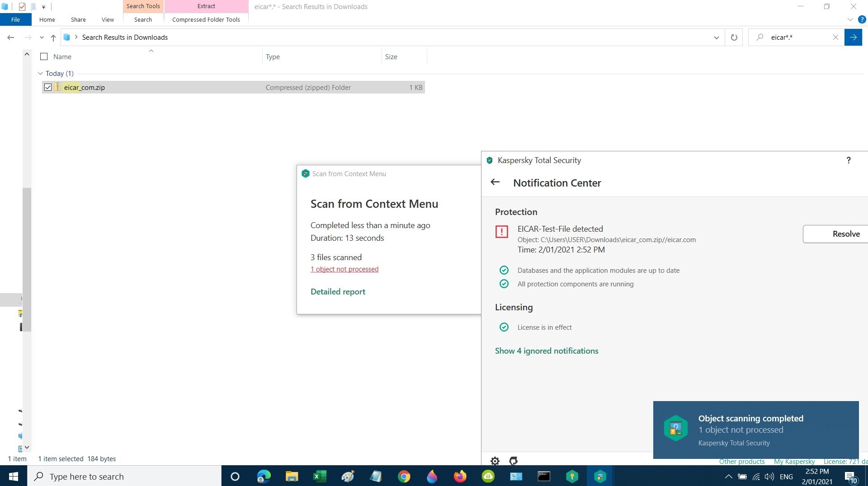
Task: Open File Explorer taskbar icon
Action: pos(292,476)
